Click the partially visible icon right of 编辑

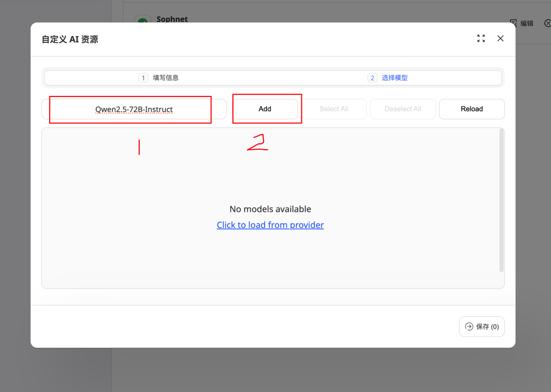point(547,23)
